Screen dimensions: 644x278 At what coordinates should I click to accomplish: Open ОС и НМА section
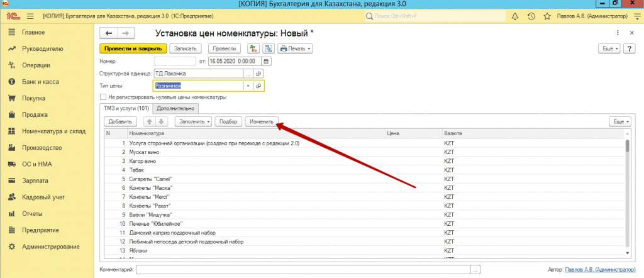coord(37,164)
